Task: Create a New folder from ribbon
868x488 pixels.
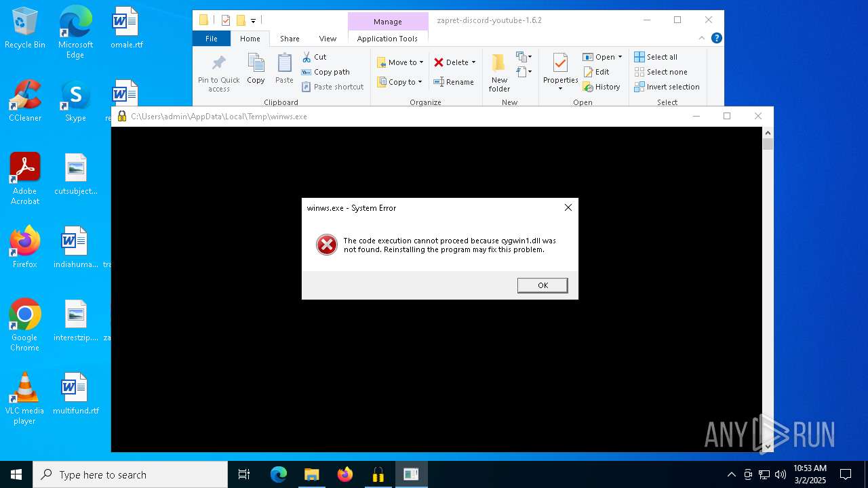Action: point(499,73)
